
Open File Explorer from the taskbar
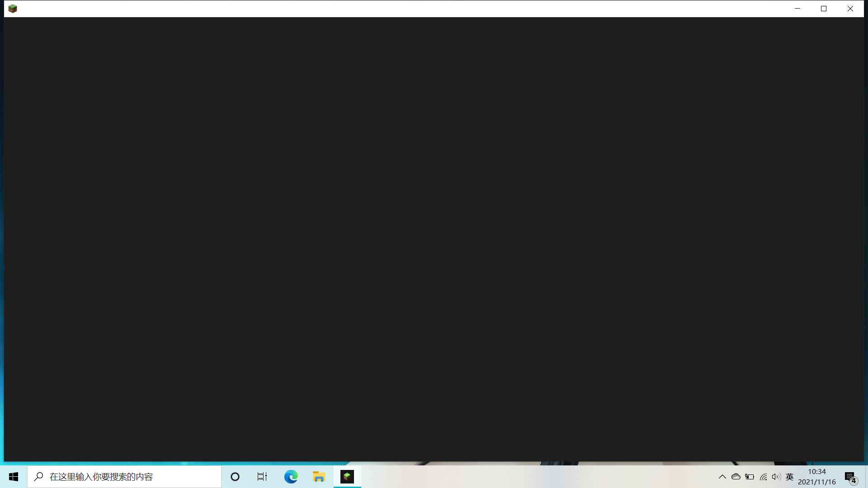[x=319, y=477]
